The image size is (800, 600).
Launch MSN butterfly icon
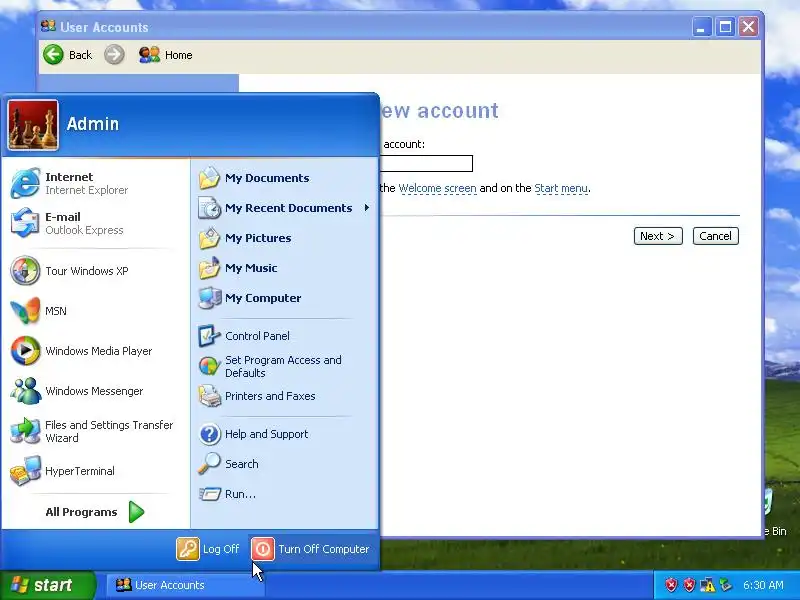tap(26, 311)
